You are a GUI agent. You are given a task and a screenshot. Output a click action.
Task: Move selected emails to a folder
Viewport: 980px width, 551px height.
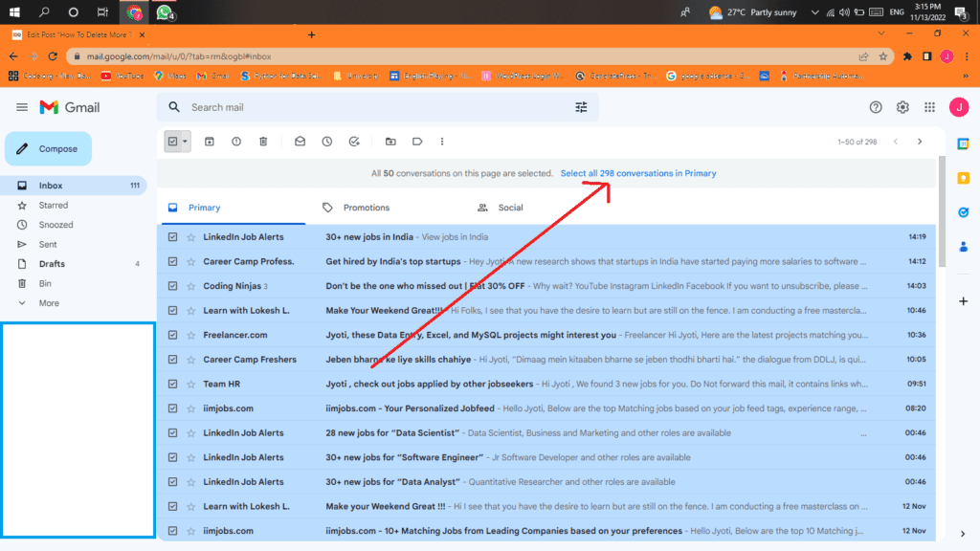click(390, 142)
